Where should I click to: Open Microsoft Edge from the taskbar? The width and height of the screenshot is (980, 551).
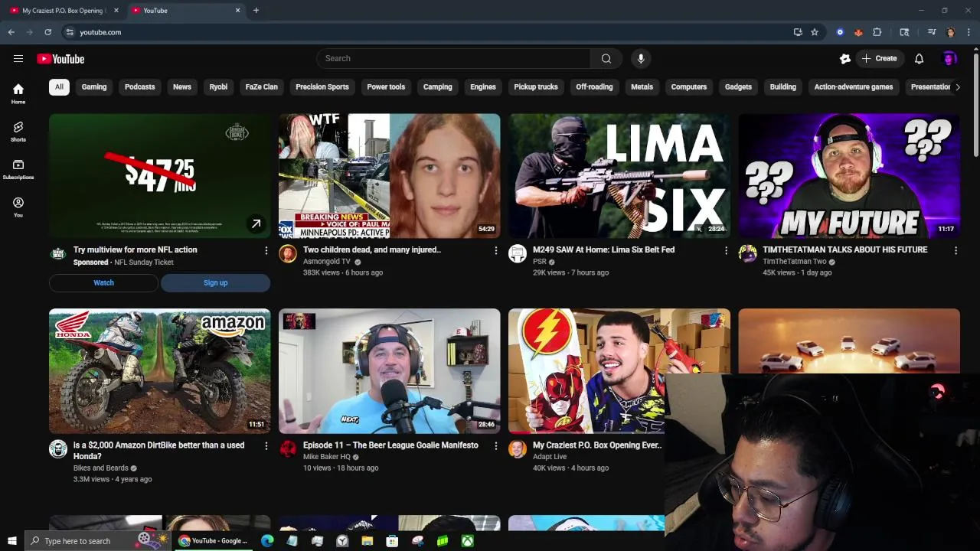pos(267,541)
